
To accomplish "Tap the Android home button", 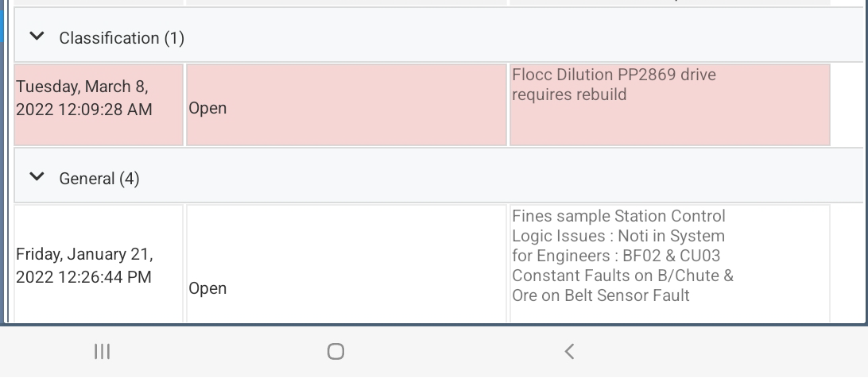I will [x=335, y=351].
